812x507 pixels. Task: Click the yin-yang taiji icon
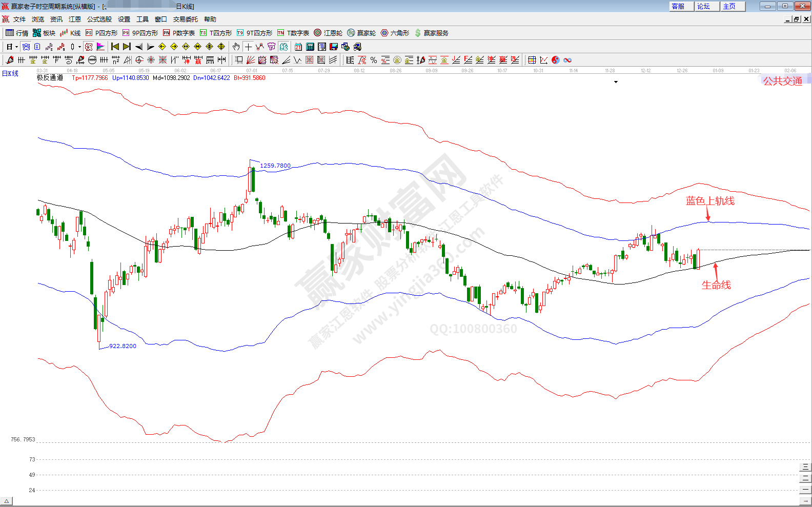tap(556, 60)
